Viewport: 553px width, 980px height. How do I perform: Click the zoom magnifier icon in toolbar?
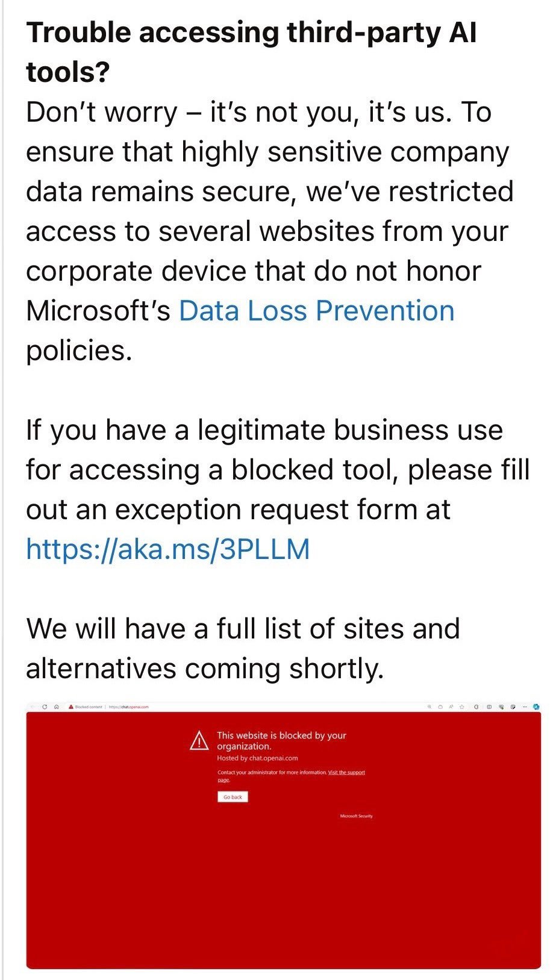point(430,707)
